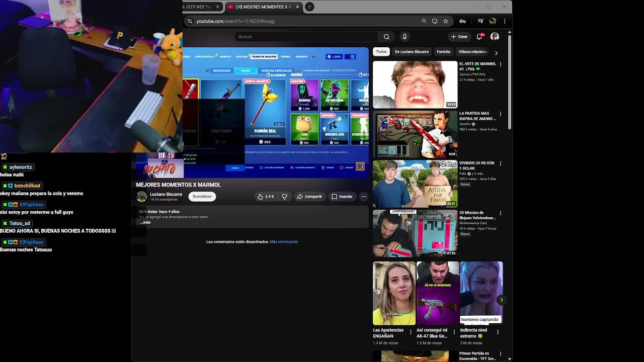Image resolution: width=644 pixels, height=362 pixels.
Task: Close the MEJORES MOMENTOS browser tab
Action: tap(298, 7)
